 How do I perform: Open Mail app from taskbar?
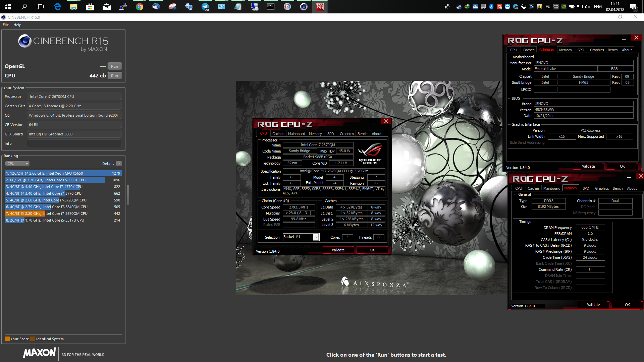(x=106, y=7)
